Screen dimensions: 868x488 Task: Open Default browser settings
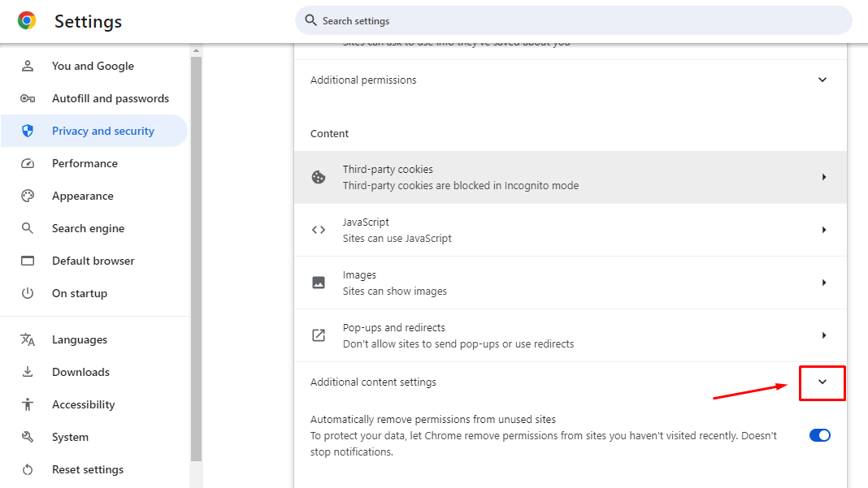[94, 261]
